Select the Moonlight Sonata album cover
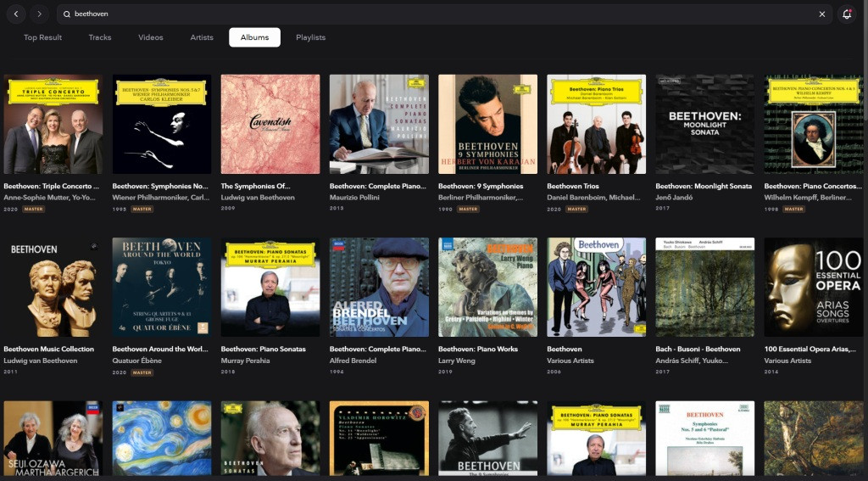The image size is (868, 481). pos(704,124)
